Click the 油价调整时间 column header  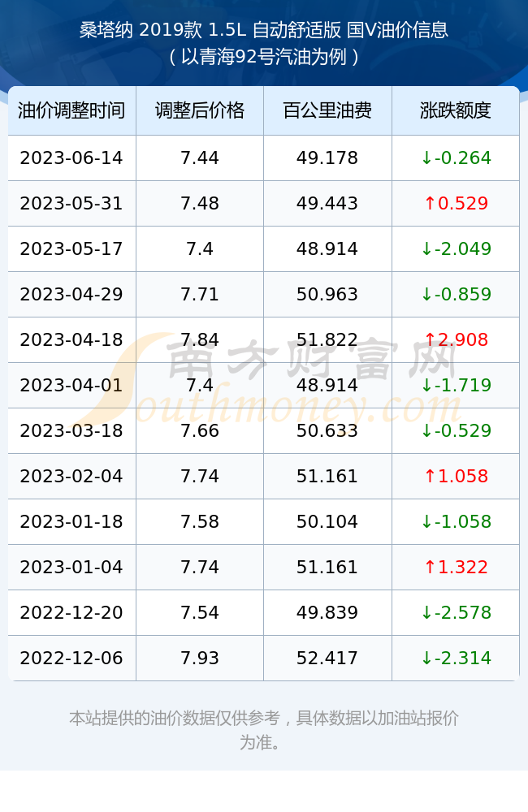[x=71, y=110]
